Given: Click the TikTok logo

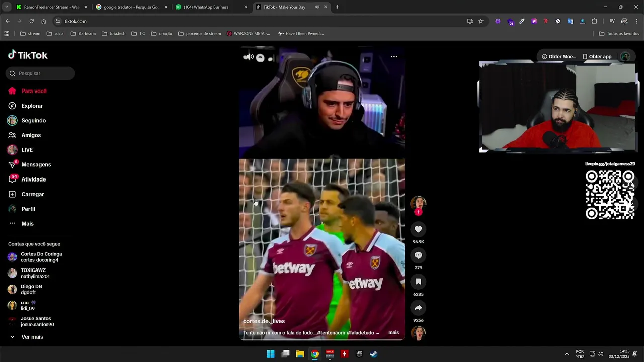Looking at the screenshot, I should click(x=28, y=55).
